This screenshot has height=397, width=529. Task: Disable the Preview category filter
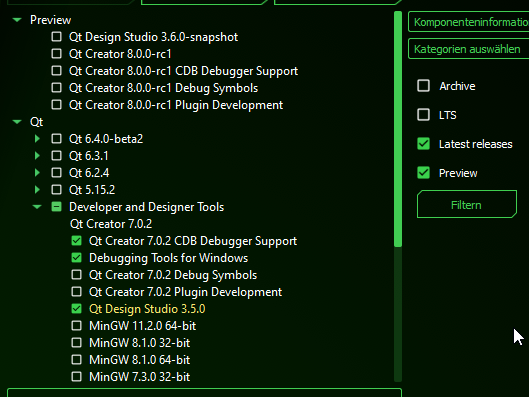click(423, 173)
